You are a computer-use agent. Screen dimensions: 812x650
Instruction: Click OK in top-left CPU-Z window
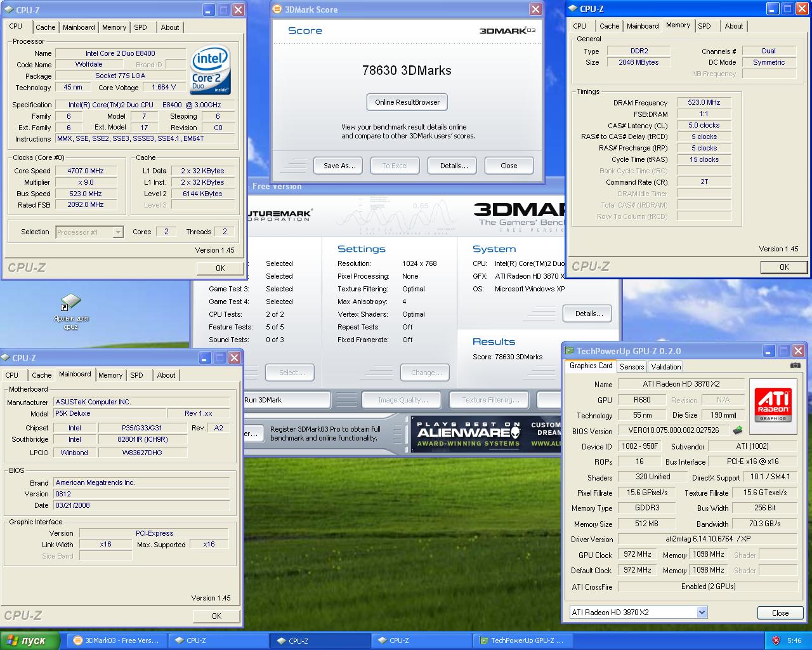tap(220, 268)
